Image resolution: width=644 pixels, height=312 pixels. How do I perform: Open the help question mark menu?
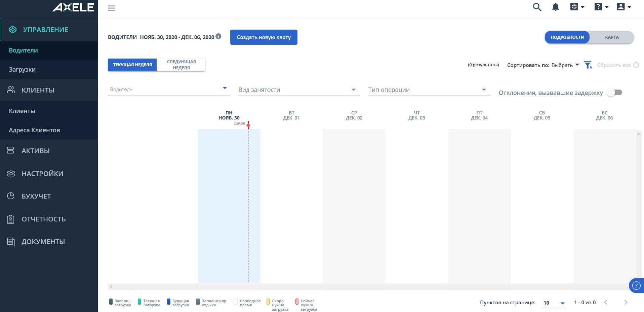pyautogui.click(x=601, y=7)
